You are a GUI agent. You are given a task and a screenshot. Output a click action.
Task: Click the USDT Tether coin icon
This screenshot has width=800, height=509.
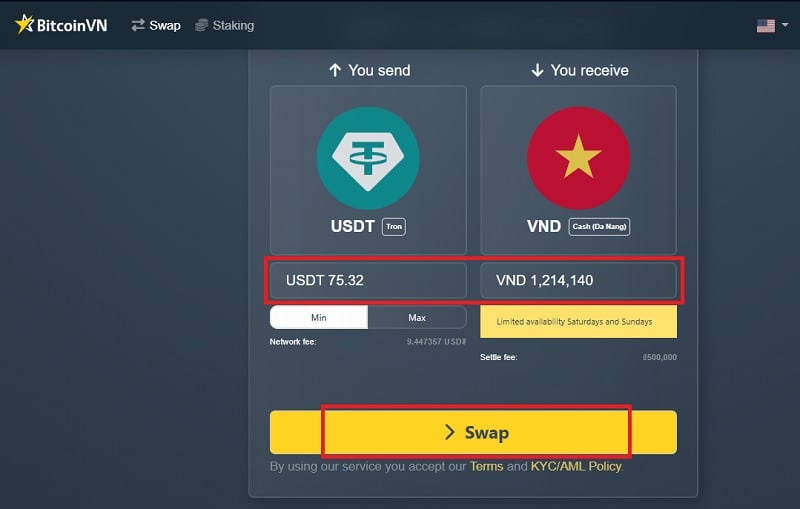(x=368, y=158)
